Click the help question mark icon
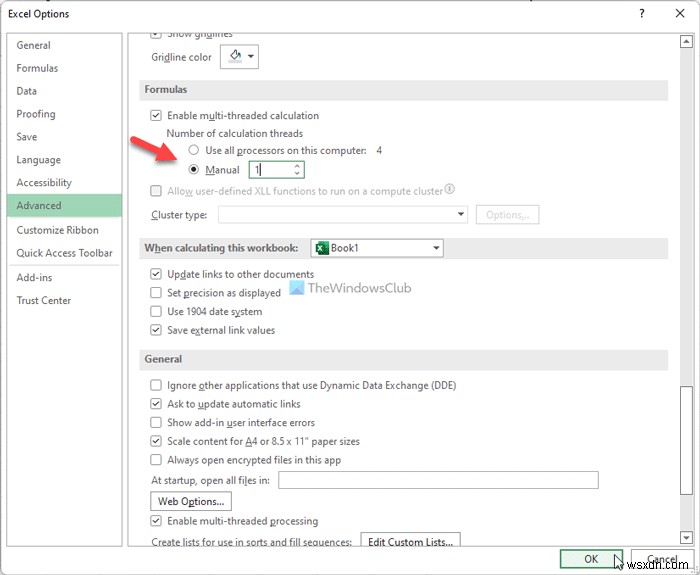Viewport: 700px width, 575px height. pyautogui.click(x=642, y=14)
